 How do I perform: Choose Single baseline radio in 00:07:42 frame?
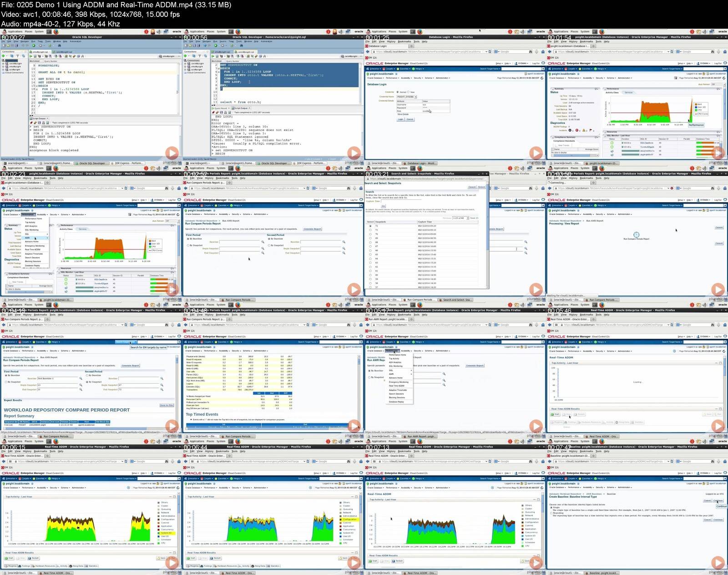[551, 508]
